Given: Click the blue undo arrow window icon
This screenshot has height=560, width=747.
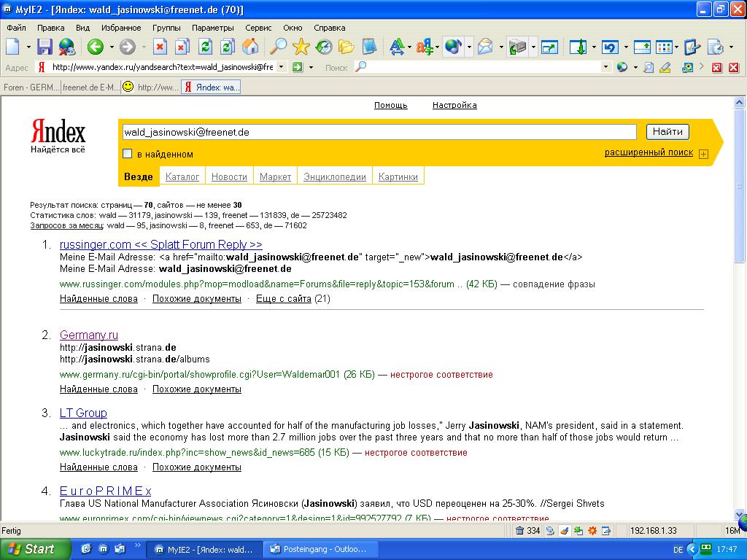Looking at the screenshot, I should click(611, 47).
